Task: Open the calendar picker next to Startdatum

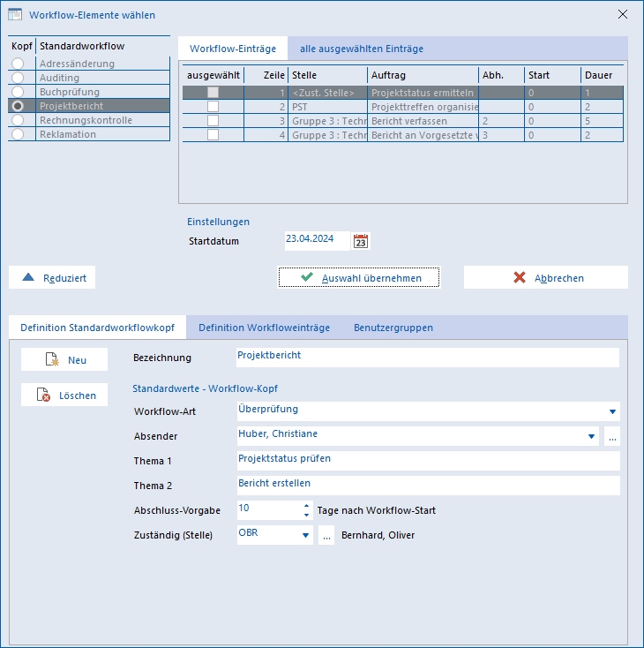Action: [361, 241]
